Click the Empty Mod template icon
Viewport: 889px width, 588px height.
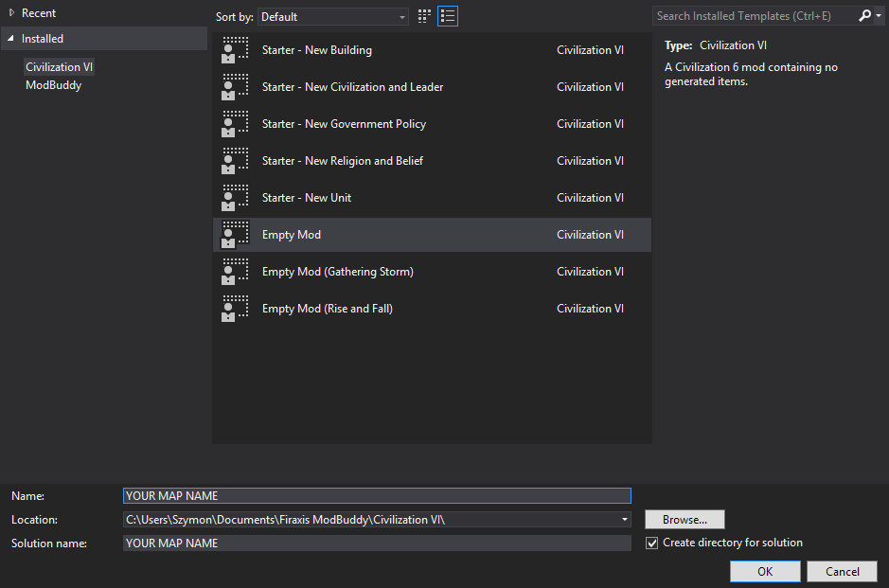(235, 235)
